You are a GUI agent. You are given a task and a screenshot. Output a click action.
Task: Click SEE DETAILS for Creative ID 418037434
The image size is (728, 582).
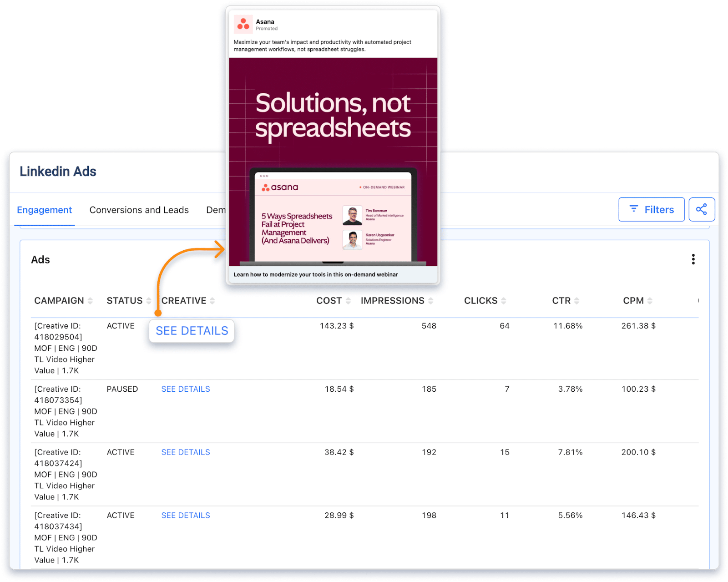click(x=185, y=515)
